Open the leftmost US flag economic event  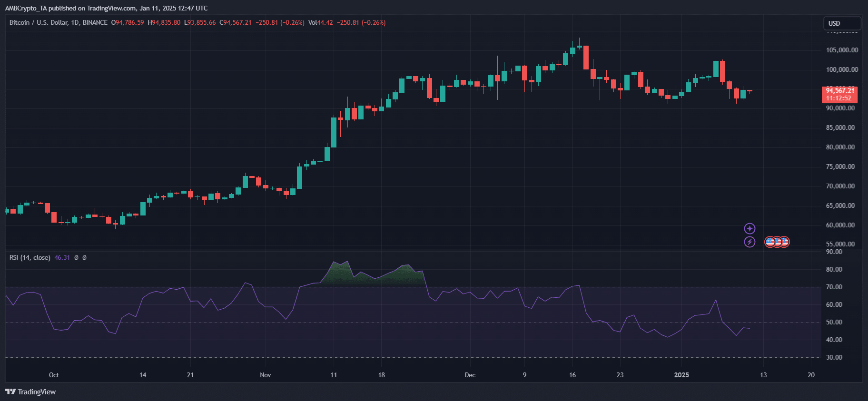(x=769, y=242)
